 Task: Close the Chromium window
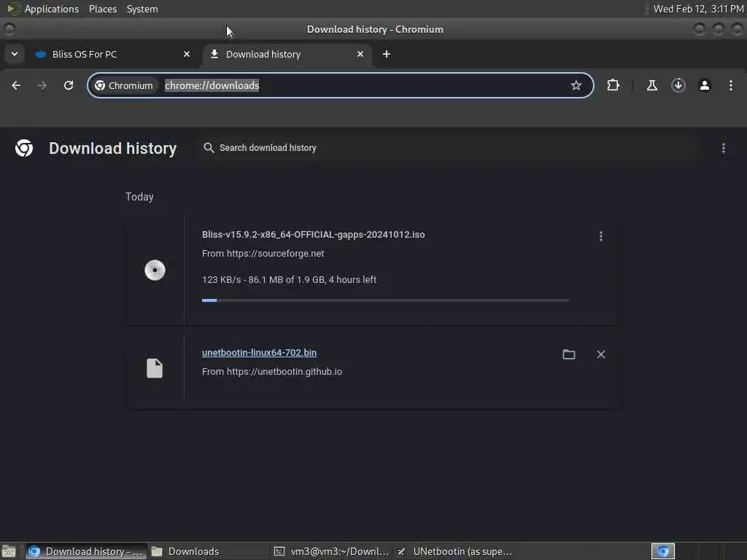pyautogui.click(x=737, y=29)
